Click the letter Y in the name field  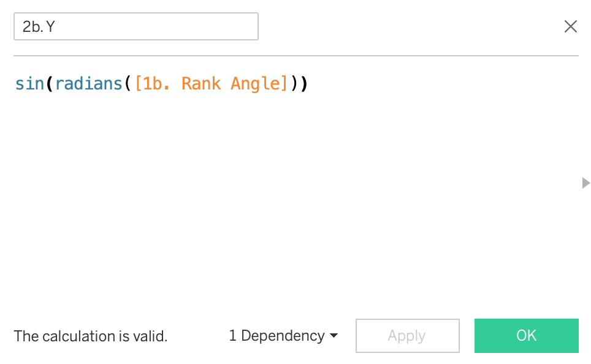tap(50, 27)
